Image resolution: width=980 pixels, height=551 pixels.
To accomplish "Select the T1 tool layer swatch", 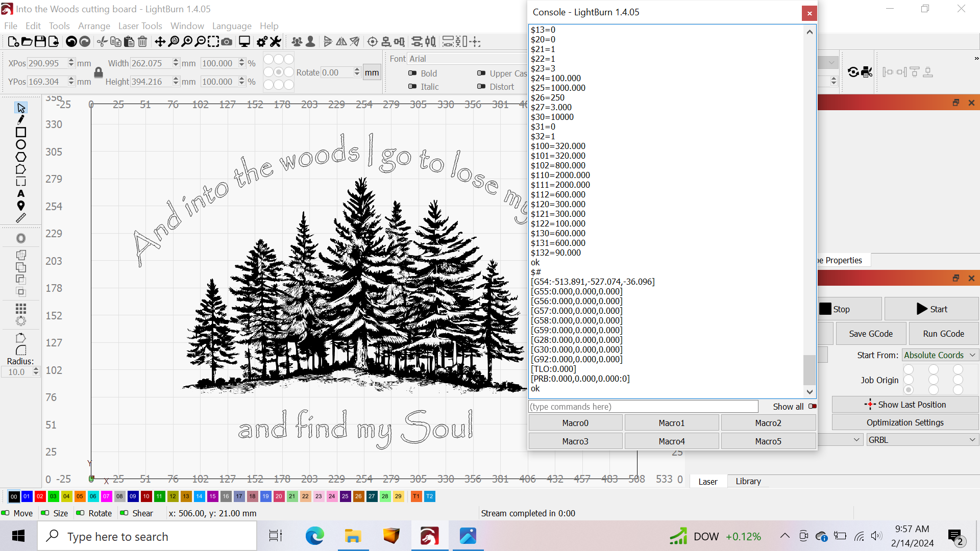I will 416,496.
